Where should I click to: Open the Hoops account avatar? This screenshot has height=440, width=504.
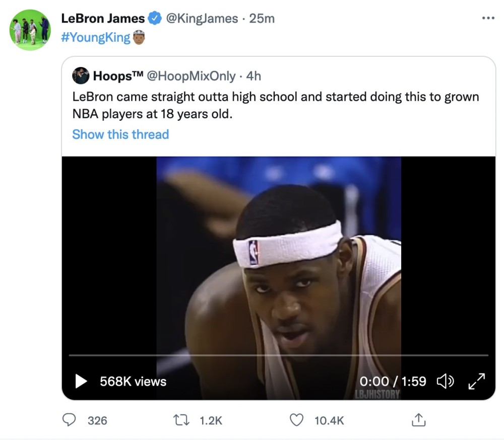pyautogui.click(x=81, y=76)
